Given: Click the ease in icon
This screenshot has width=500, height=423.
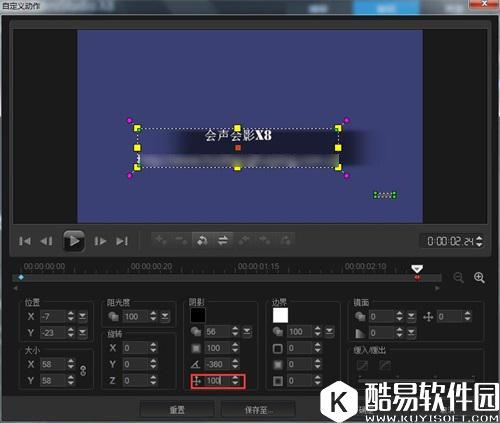Looking at the screenshot, I should pos(362,365).
